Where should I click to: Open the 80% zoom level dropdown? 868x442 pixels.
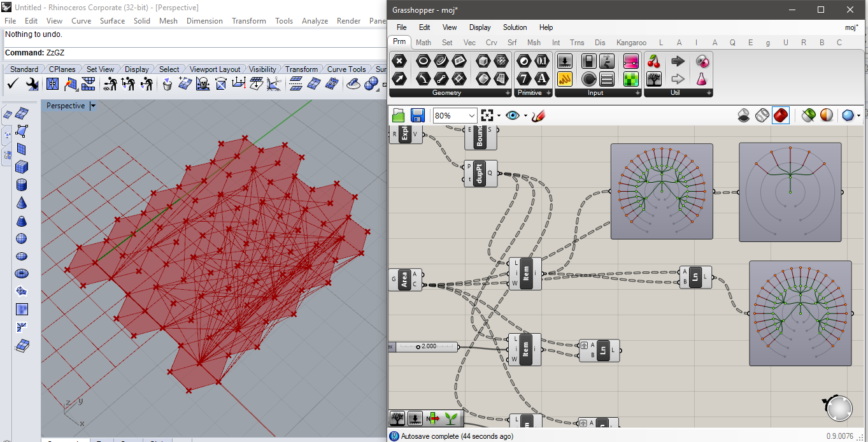472,115
